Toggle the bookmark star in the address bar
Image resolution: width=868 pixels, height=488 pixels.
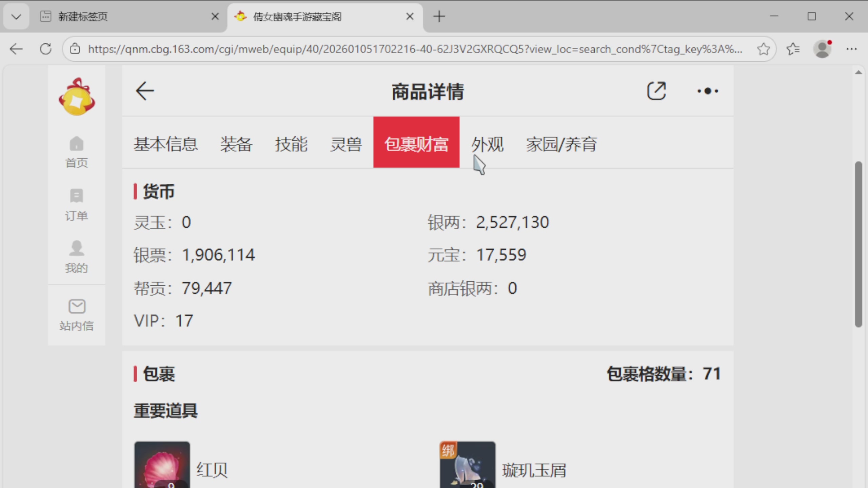pos(763,49)
